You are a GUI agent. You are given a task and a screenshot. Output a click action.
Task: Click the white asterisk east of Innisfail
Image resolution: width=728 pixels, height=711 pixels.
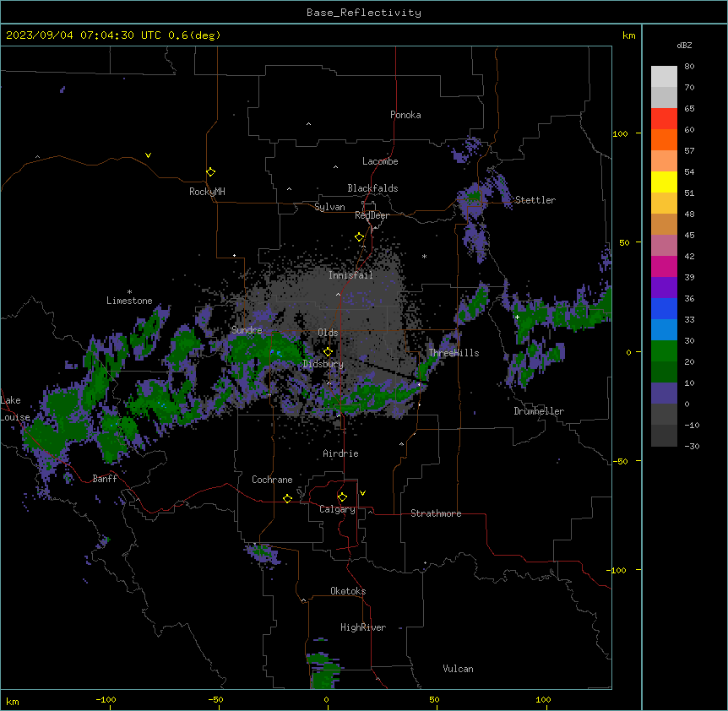(x=424, y=257)
